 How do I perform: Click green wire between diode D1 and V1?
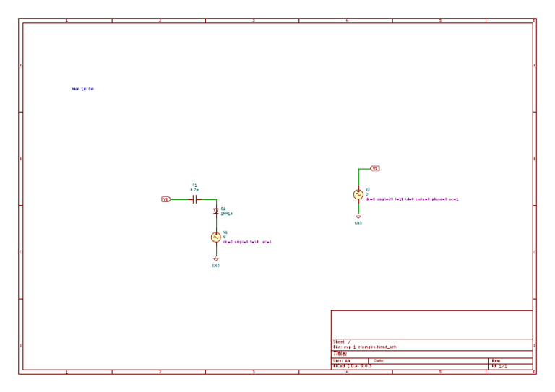coord(216,223)
